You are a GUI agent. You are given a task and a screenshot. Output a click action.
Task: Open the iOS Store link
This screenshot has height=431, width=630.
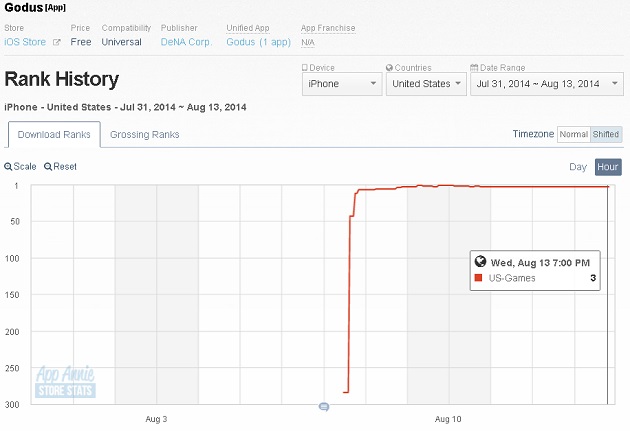point(25,42)
